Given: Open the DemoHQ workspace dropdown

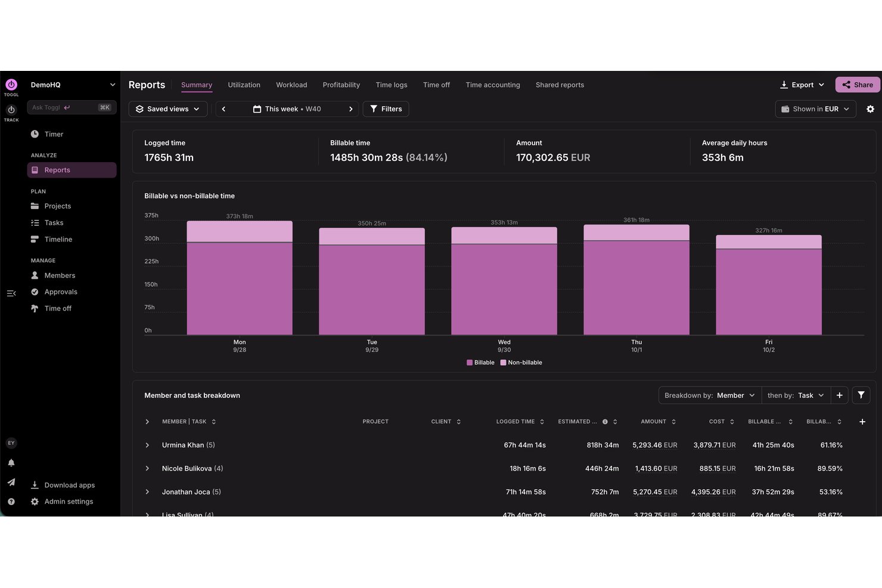Looking at the screenshot, I should tap(73, 85).
